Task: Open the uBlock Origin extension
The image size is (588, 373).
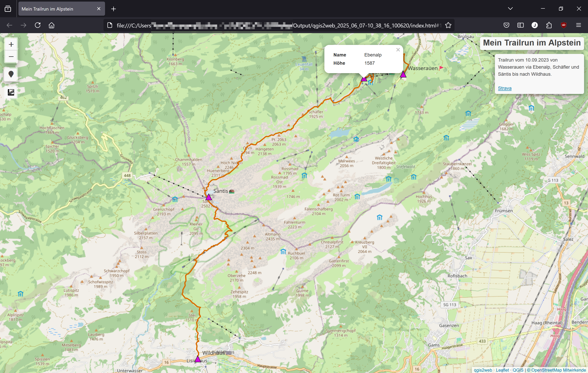Action: pos(563,25)
